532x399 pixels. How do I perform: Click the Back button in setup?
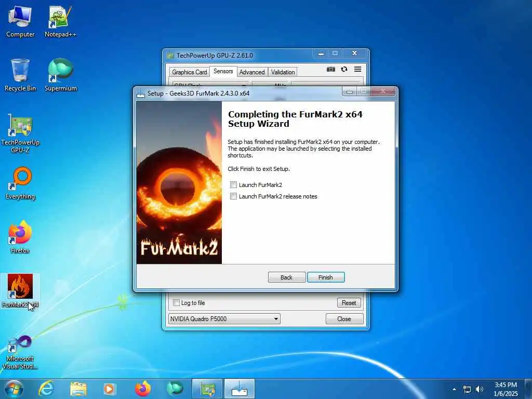[287, 277]
